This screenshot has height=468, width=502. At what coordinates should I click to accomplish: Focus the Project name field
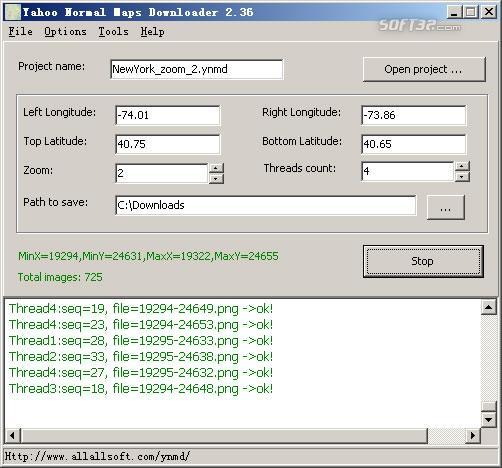[197, 69]
